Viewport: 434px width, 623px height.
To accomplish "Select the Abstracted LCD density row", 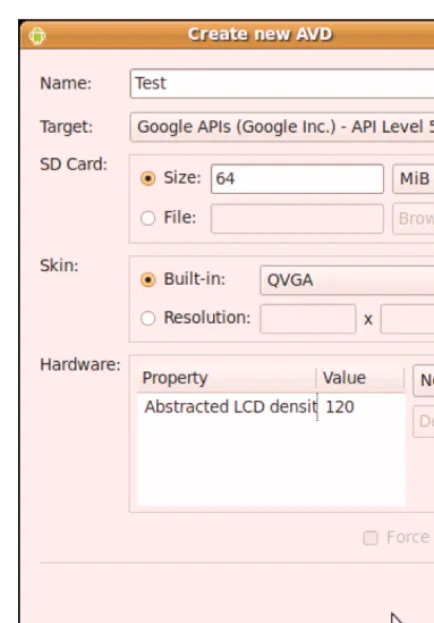I will [x=271, y=407].
